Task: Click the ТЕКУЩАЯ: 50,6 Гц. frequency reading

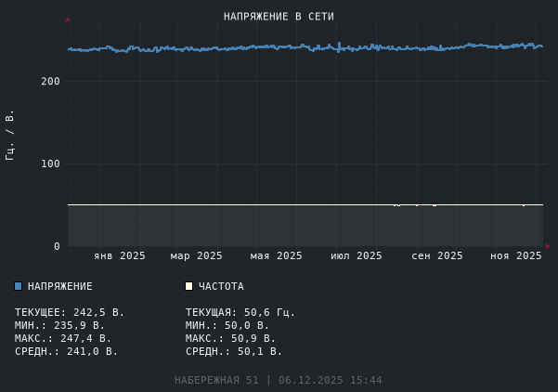Action: 240,312
